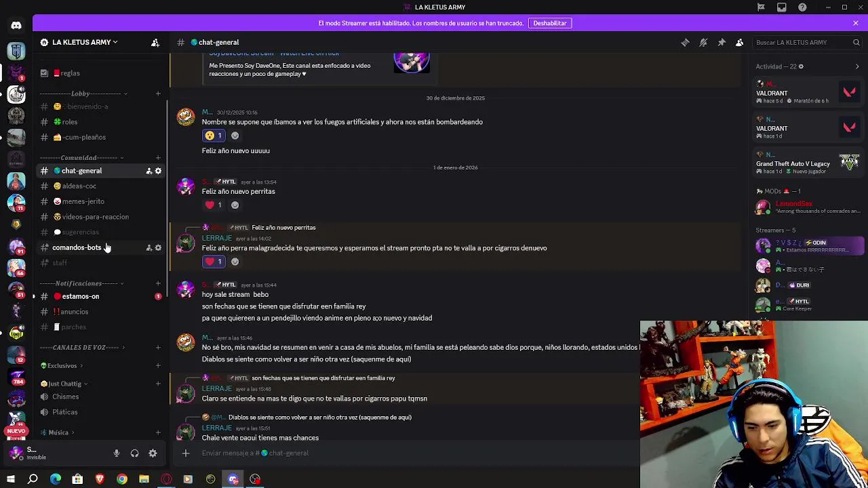The width and height of the screenshot is (868, 488).
Task: Click the Buscar LA KLETUS ARMY search field
Action: tap(807, 42)
